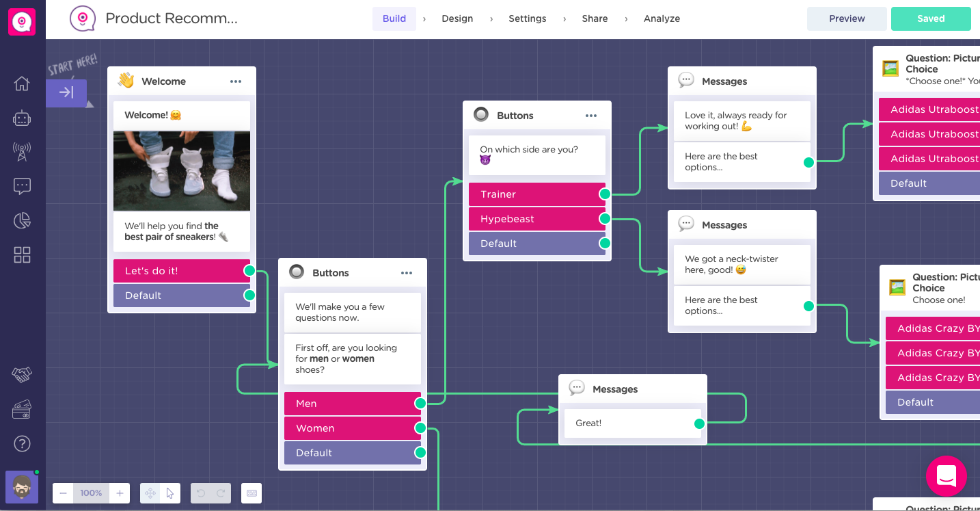Viewport: 980px width, 511px height.
Task: Enable the pan/move canvas mode
Action: click(150, 493)
